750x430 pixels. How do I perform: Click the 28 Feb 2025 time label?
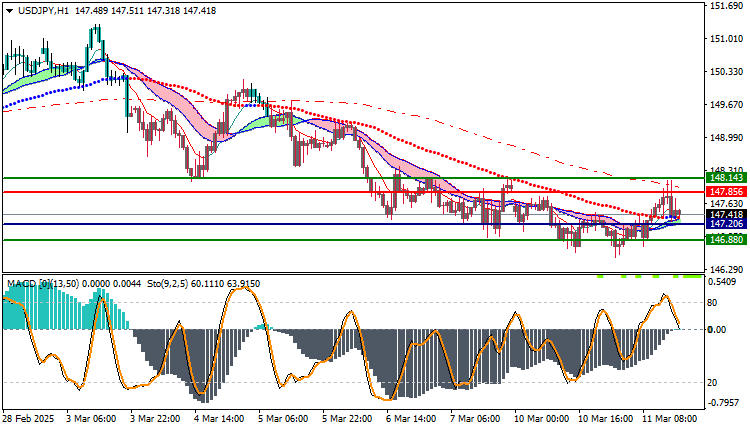point(28,419)
